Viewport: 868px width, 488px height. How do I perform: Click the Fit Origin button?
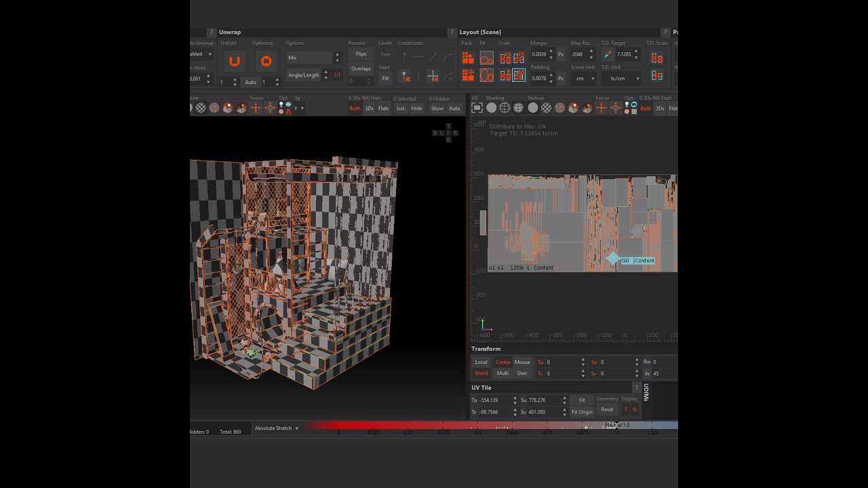582,412
